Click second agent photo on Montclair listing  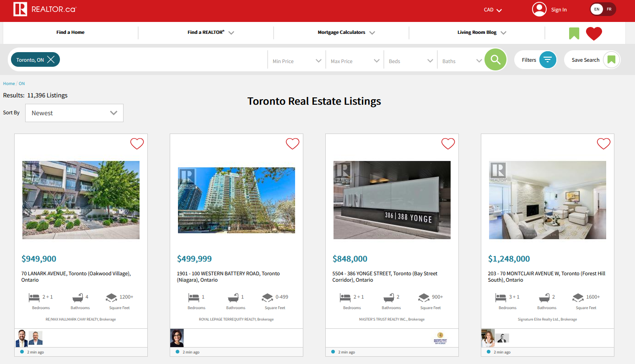click(x=502, y=338)
